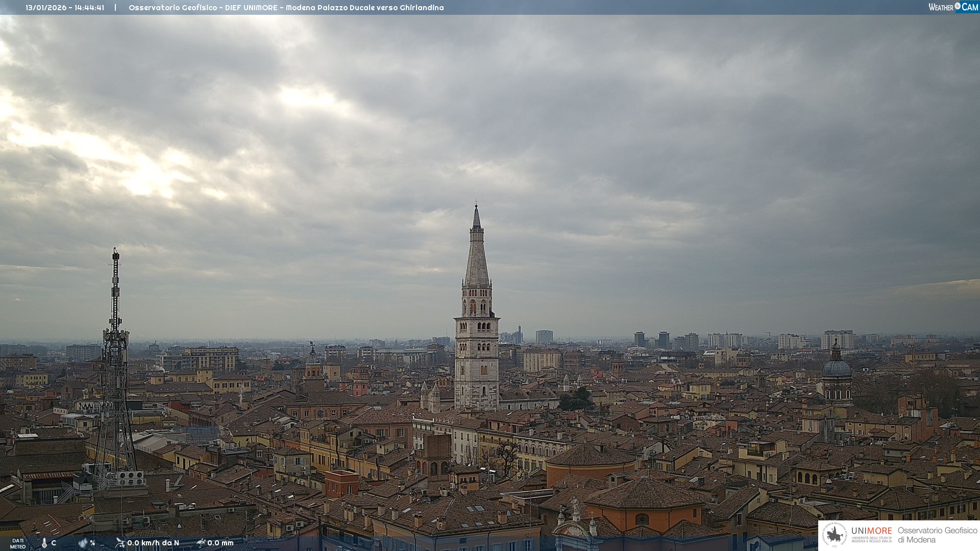Click the temperature C unit label
This screenshot has width=980, height=551.
tap(54, 543)
